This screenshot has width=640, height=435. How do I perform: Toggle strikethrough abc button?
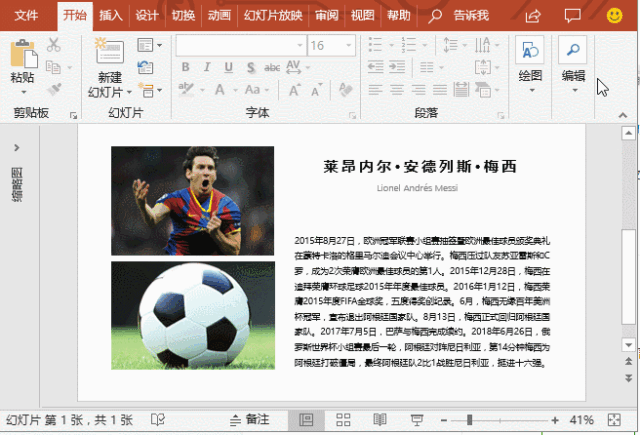(272, 67)
